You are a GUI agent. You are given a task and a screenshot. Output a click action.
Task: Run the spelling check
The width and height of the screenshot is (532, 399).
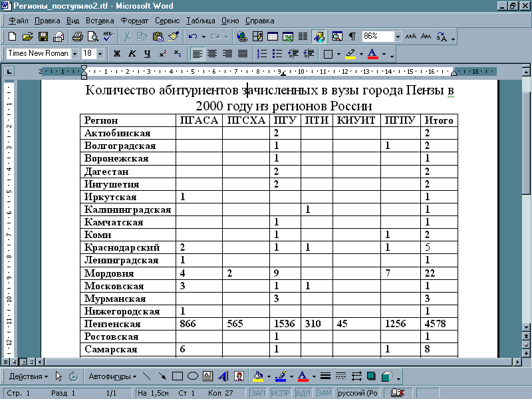[108, 37]
